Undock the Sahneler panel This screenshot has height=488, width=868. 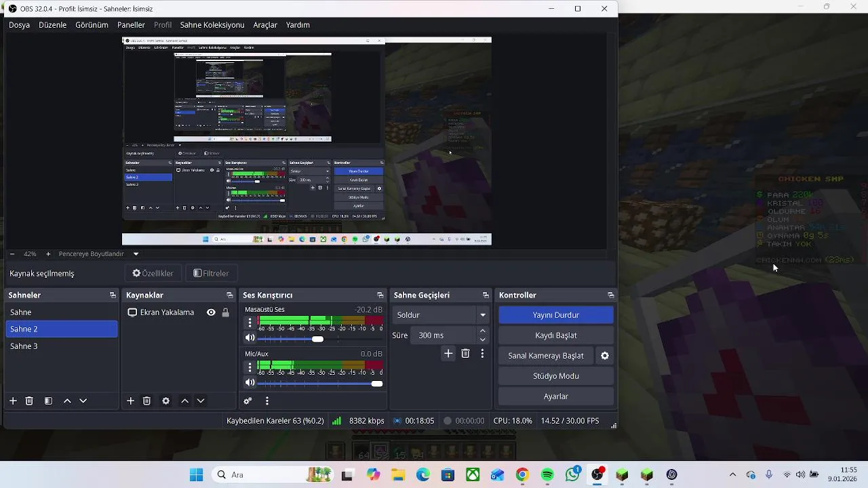click(113, 296)
